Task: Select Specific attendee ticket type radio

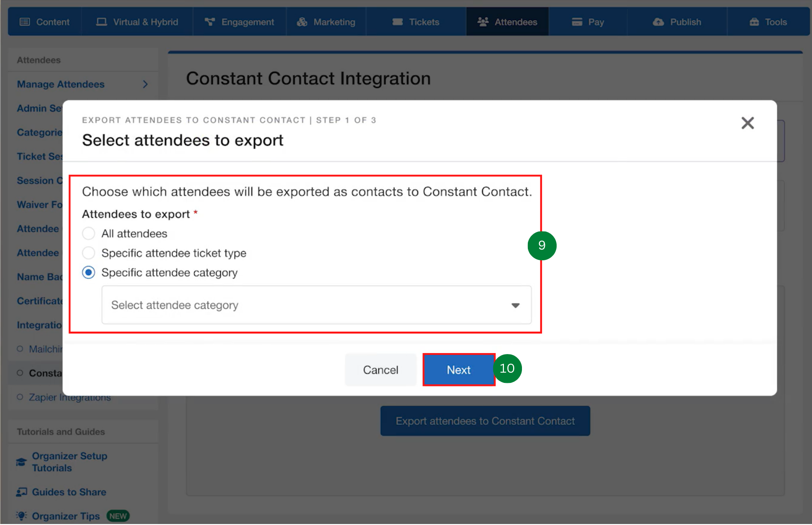Action: [88, 253]
